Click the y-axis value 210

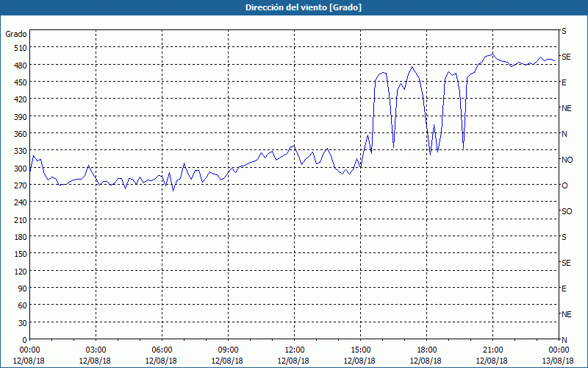21,219
